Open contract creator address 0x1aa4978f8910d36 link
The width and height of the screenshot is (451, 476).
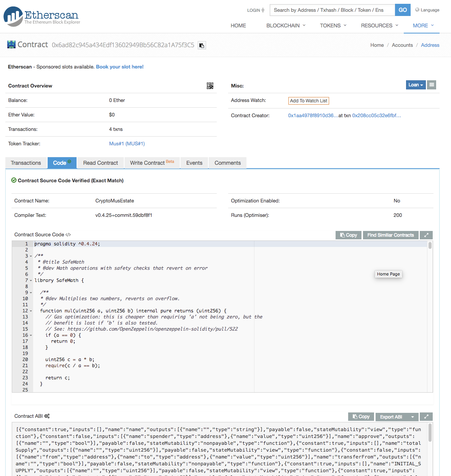[x=313, y=116]
